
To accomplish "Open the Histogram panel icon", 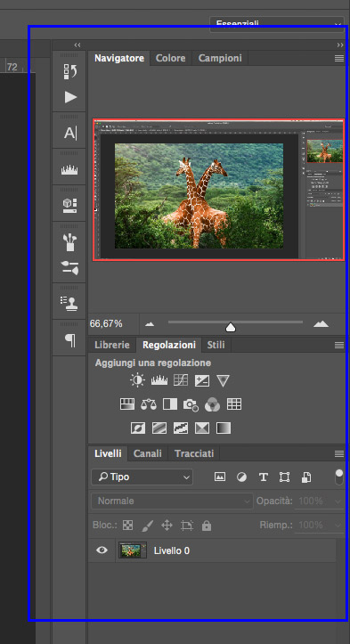I will pyautogui.click(x=69, y=169).
